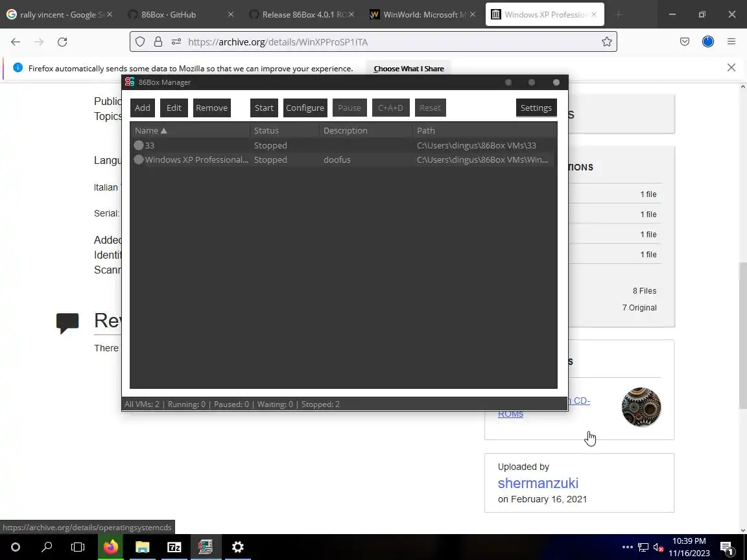Click Add in 86Box Manager
Viewport: 747px width, 560px height.
143,108
